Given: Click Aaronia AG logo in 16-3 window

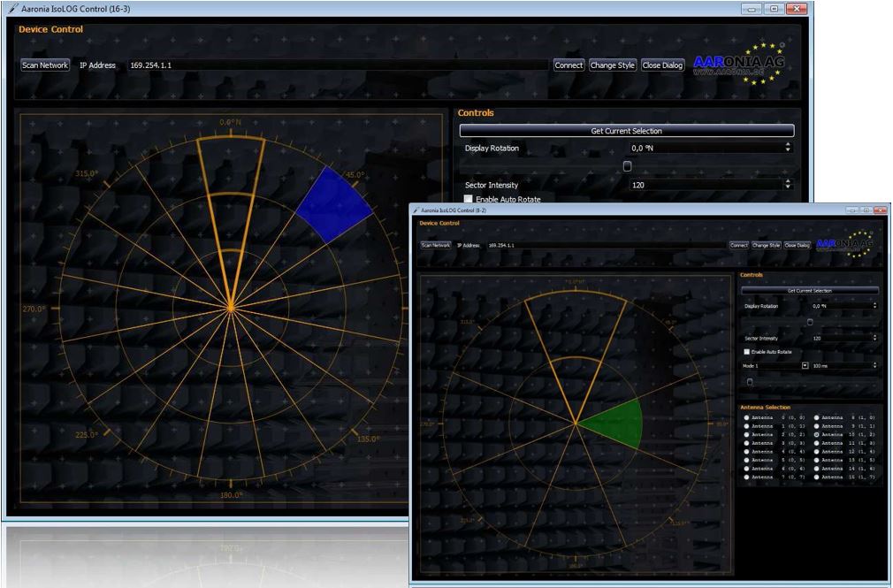Looking at the screenshot, I should (738, 65).
